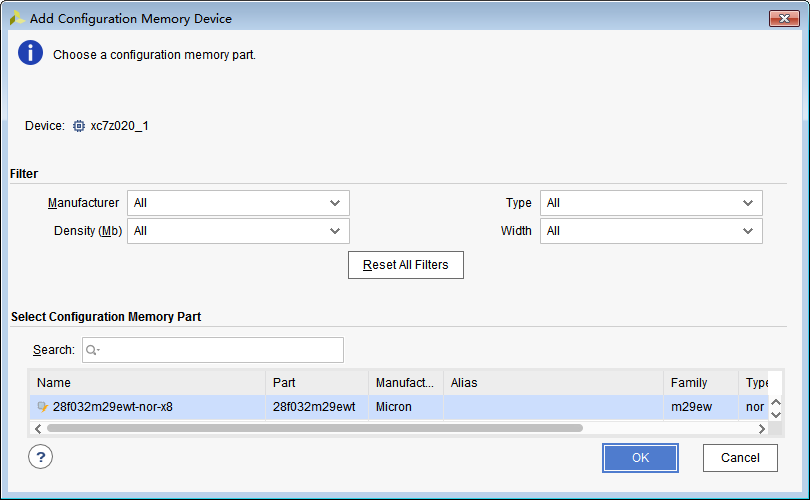Viewport: 810px width, 500px height.
Task: Open the Density (Mb) filter dropdown
Action: [238, 231]
